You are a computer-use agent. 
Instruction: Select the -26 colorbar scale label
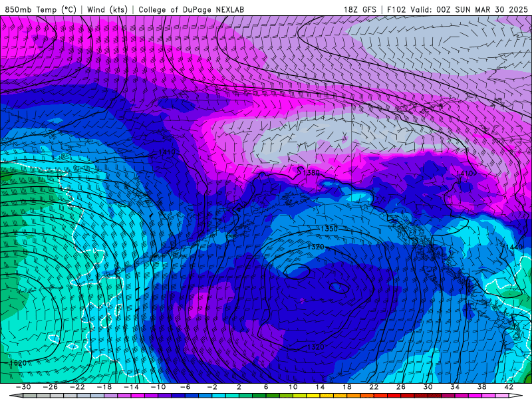click(x=51, y=387)
